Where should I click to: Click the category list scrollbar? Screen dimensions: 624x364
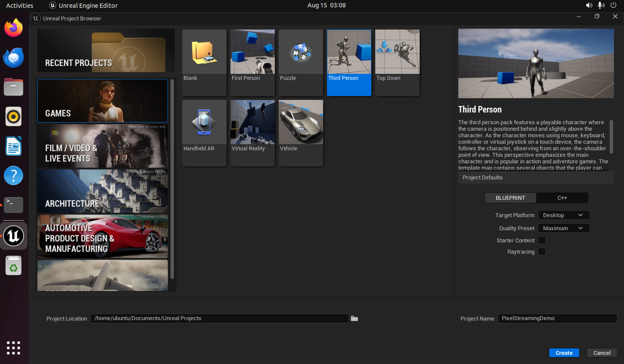pos(172,179)
